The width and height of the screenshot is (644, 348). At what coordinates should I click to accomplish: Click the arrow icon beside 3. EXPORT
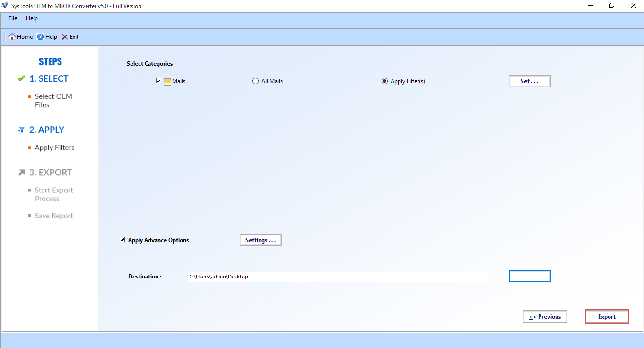[x=21, y=173]
